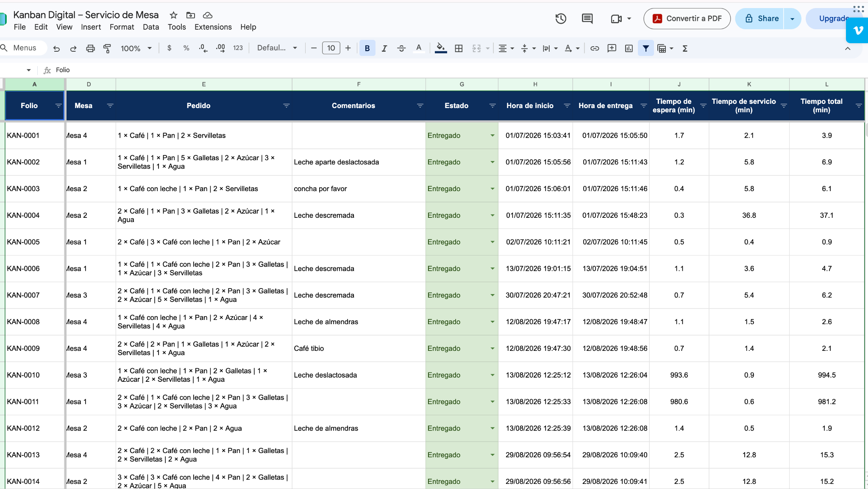Screen dimensions: 868x489
Task: Open the Data menu
Action: click(151, 27)
